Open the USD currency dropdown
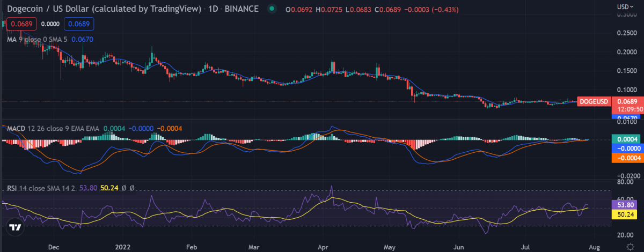 tap(625, 7)
